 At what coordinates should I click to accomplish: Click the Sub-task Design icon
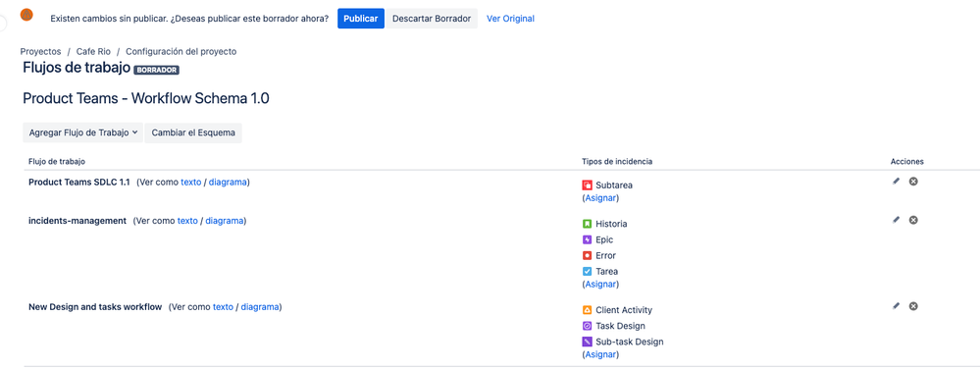[x=587, y=342]
